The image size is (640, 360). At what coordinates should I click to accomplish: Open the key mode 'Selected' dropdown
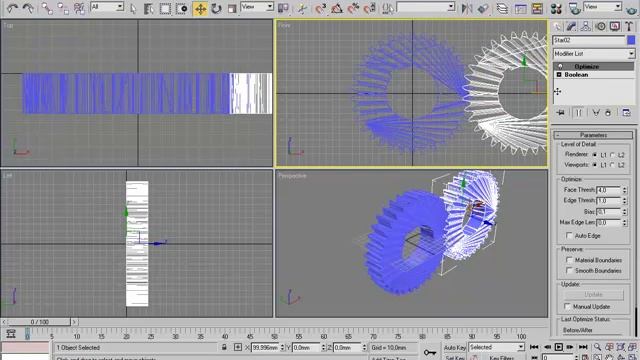click(x=496, y=347)
